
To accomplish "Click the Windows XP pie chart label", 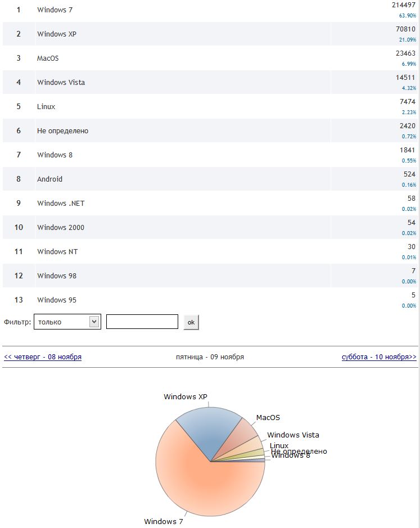I will click(x=186, y=397).
